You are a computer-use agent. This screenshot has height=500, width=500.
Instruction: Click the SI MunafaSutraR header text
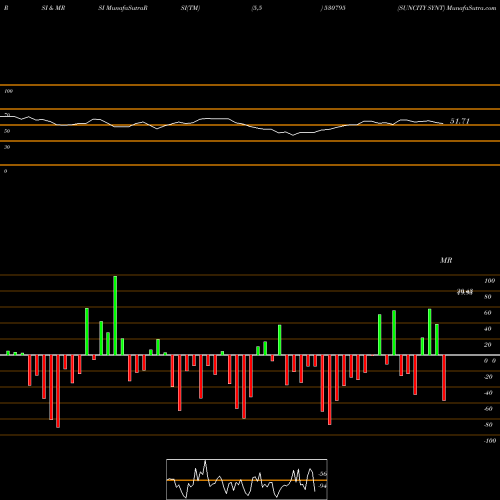pos(123,8)
